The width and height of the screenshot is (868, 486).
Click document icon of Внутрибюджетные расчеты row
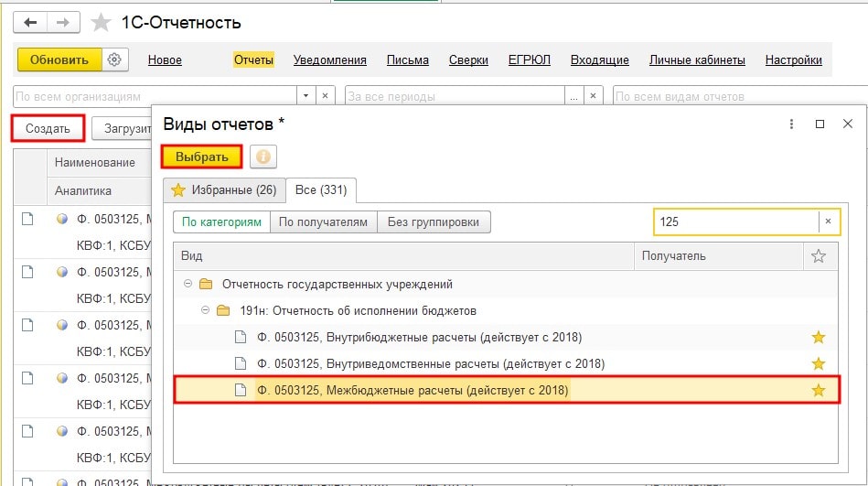[x=241, y=338]
